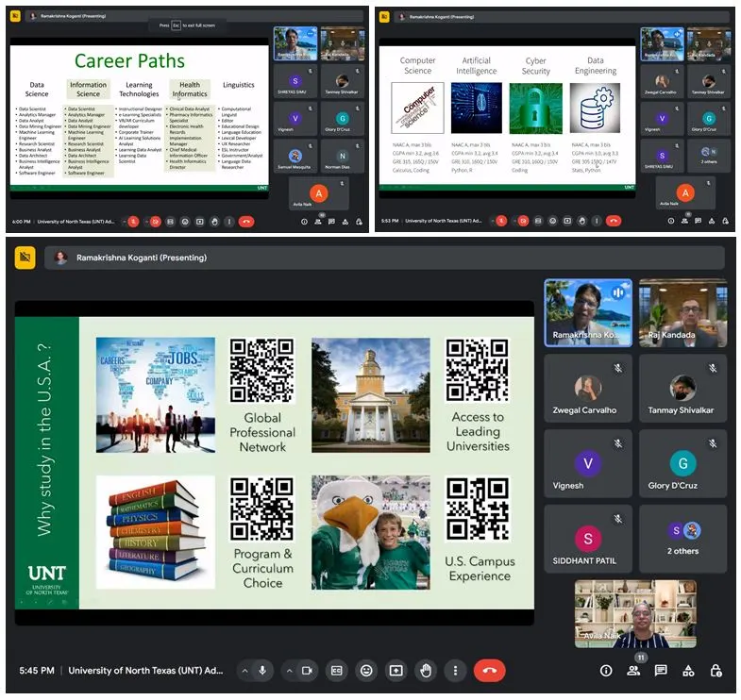741x700 pixels.
Task: Show the people panel in the 6:00 PM meeting
Action: (x=318, y=222)
